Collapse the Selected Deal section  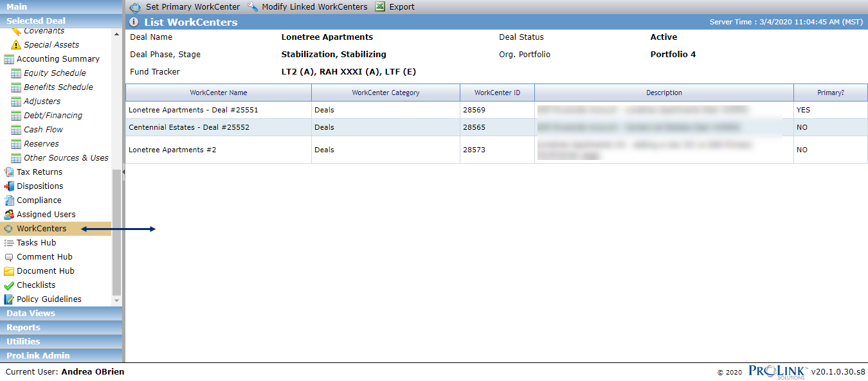[x=61, y=21]
